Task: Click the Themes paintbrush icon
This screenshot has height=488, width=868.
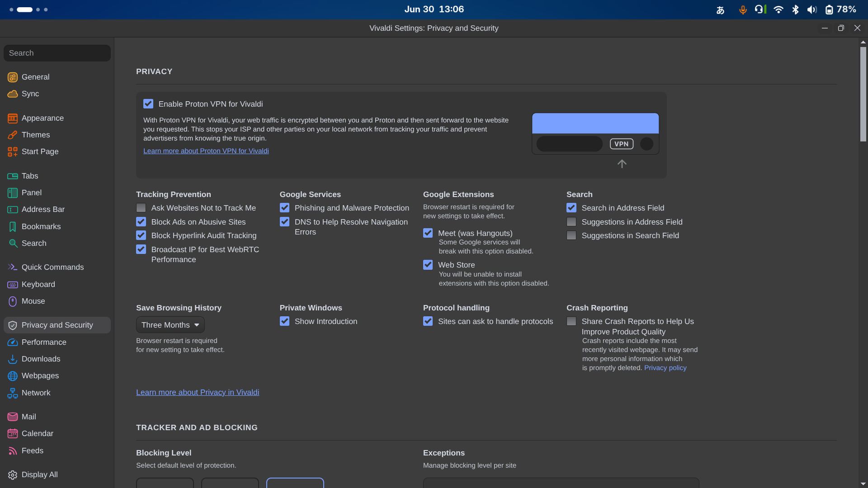Action: pos(13,135)
